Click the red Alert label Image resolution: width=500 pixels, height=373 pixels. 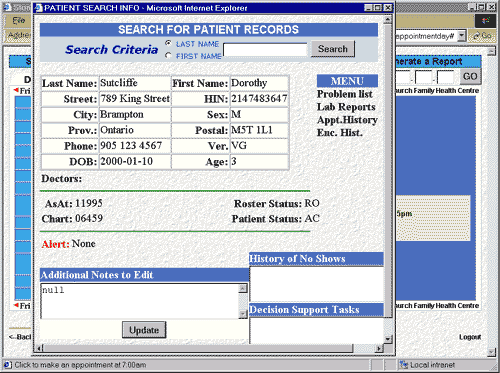coord(55,244)
